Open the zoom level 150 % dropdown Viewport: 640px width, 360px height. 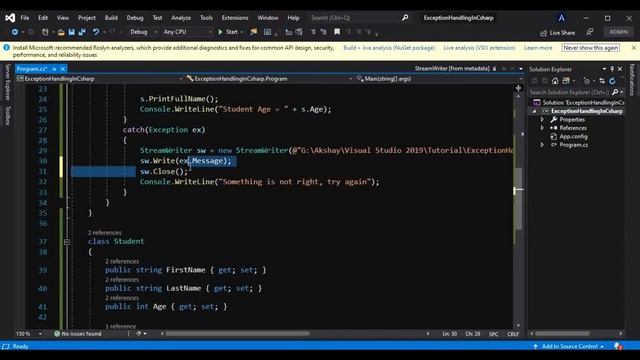pyautogui.click(x=29, y=334)
